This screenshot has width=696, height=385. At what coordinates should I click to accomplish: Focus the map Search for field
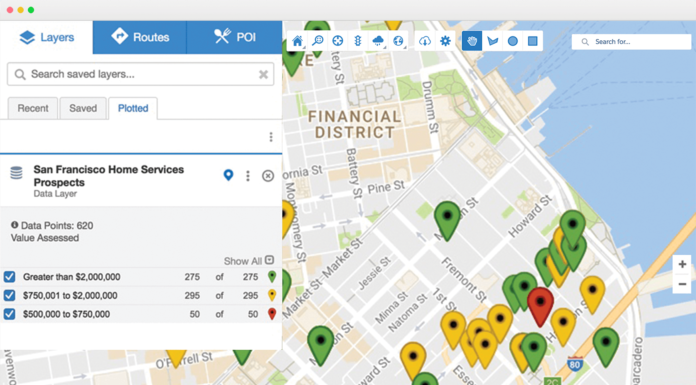tap(631, 42)
